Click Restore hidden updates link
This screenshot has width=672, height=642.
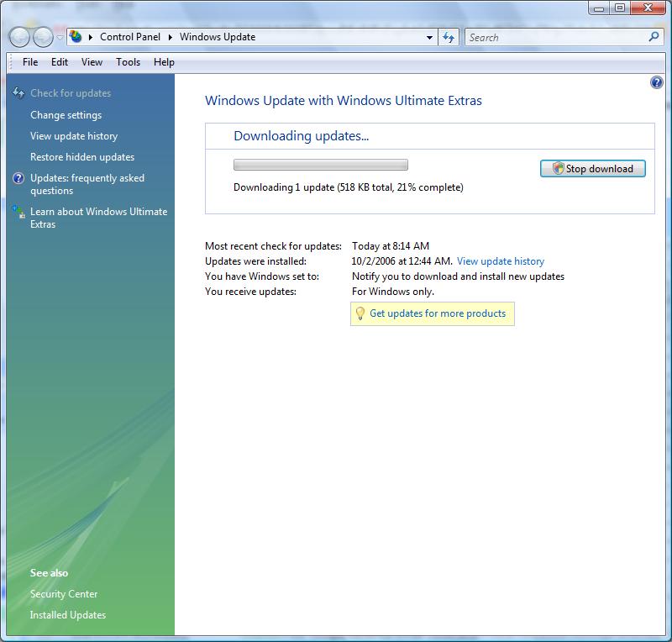pyautogui.click(x=82, y=157)
